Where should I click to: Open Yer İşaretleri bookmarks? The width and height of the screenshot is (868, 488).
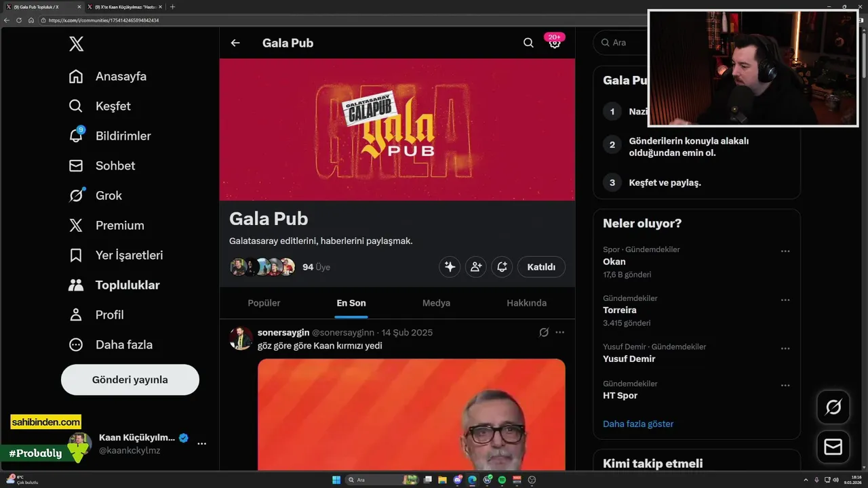point(116,256)
